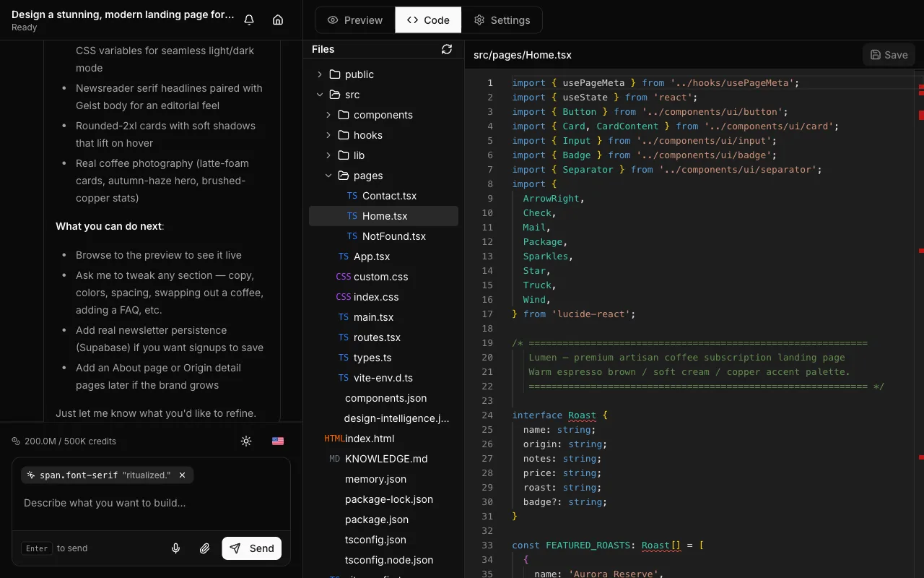Open custom.css file
Screen dimensions: 924x578
(x=383, y=277)
